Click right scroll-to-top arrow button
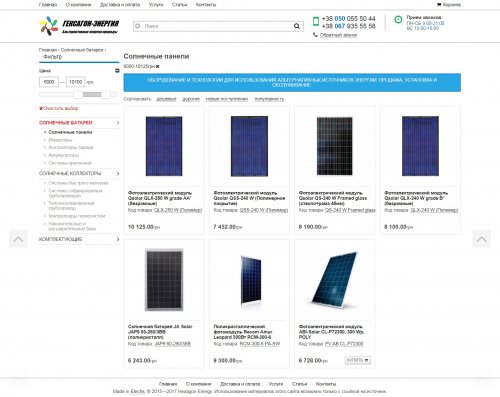 pyautogui.click(x=481, y=239)
